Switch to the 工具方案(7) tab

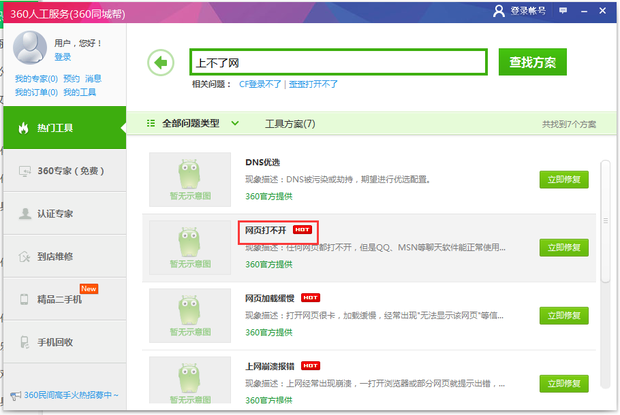(x=290, y=124)
